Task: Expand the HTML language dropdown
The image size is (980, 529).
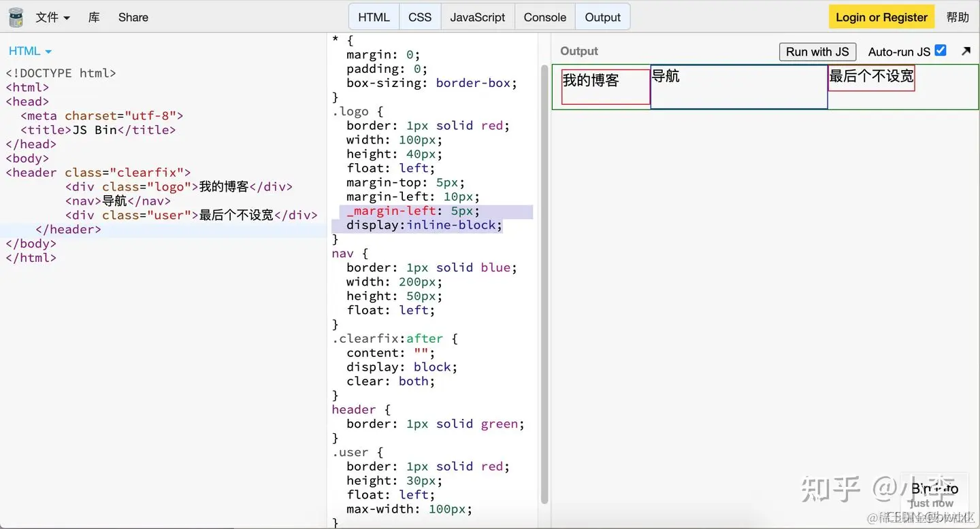Action: point(30,51)
